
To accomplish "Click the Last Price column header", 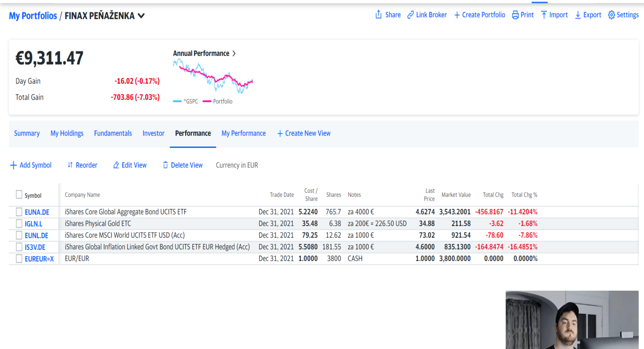I will (429, 195).
